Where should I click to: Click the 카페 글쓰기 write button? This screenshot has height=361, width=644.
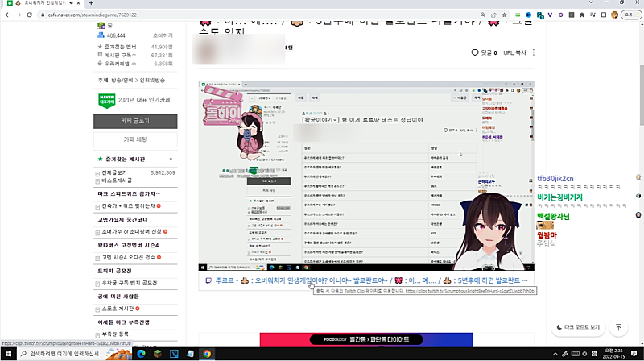click(x=135, y=122)
